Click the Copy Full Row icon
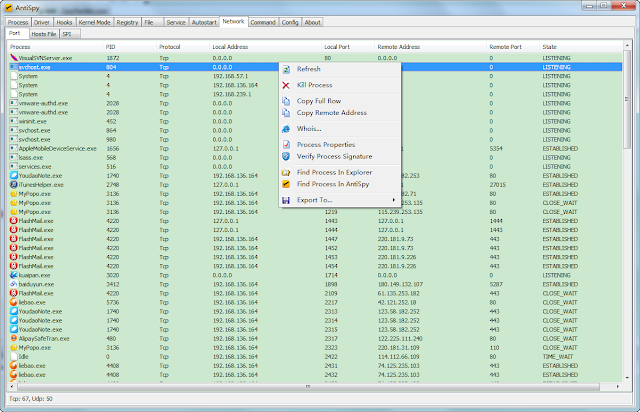640x412 pixels. [x=286, y=101]
